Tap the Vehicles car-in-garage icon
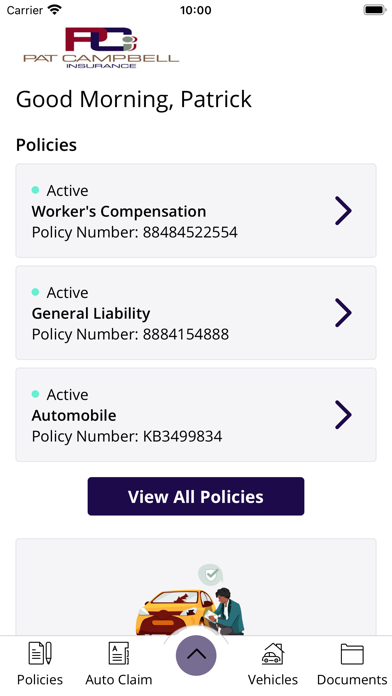This screenshot has width=392, height=696. tap(273, 653)
